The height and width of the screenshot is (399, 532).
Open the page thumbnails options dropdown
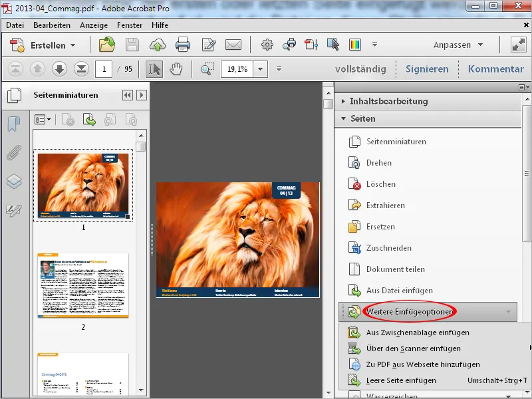click(43, 120)
